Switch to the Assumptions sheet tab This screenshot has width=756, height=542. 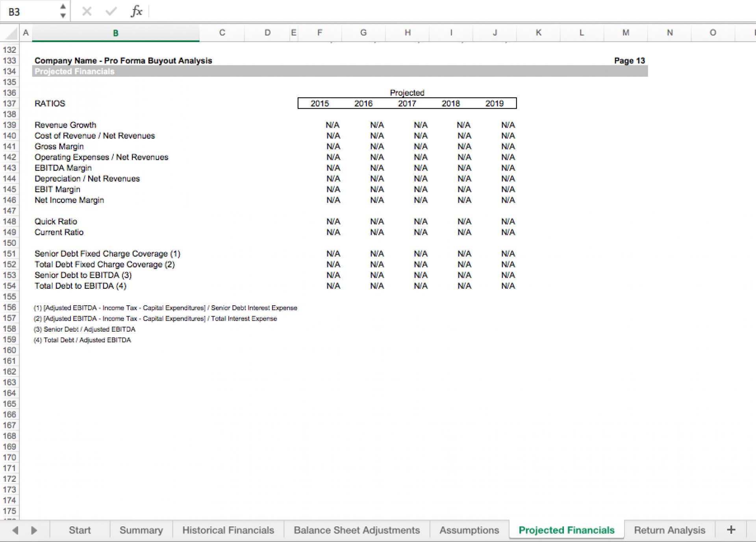(x=469, y=530)
